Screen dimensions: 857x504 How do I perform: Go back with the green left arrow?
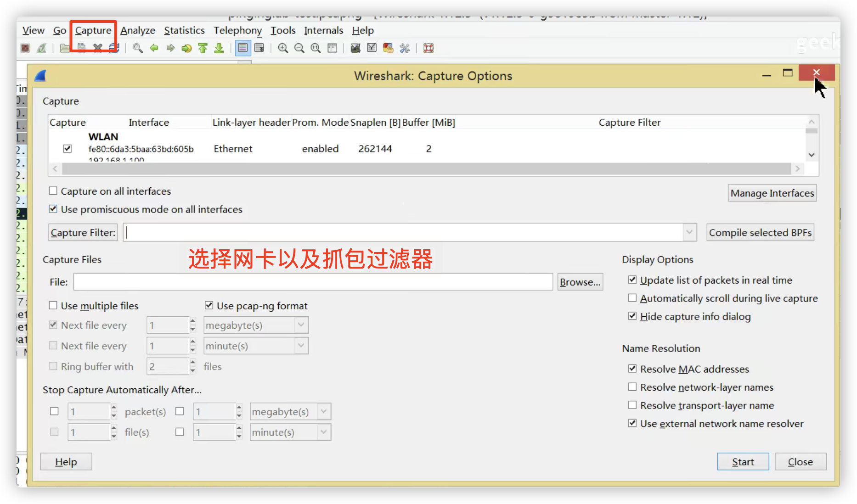[154, 48]
